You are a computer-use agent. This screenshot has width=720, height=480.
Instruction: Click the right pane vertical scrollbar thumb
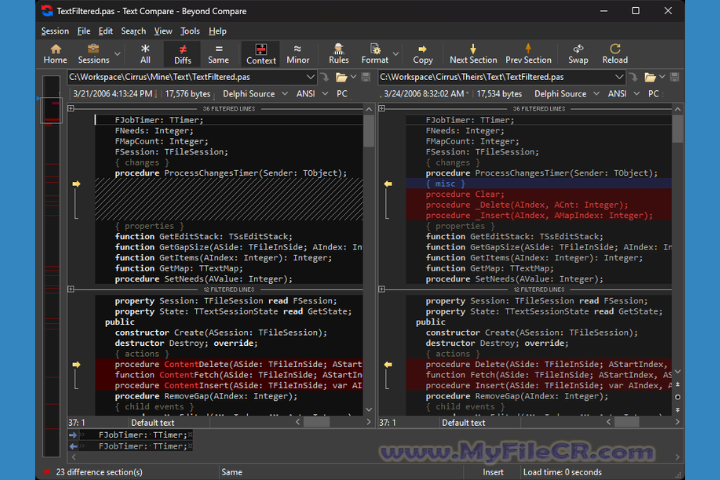tap(677, 129)
